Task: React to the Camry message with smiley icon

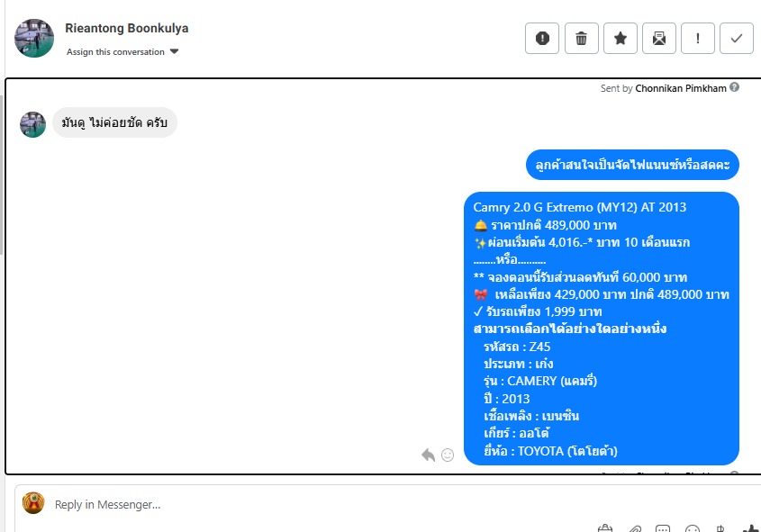Action: click(x=448, y=455)
